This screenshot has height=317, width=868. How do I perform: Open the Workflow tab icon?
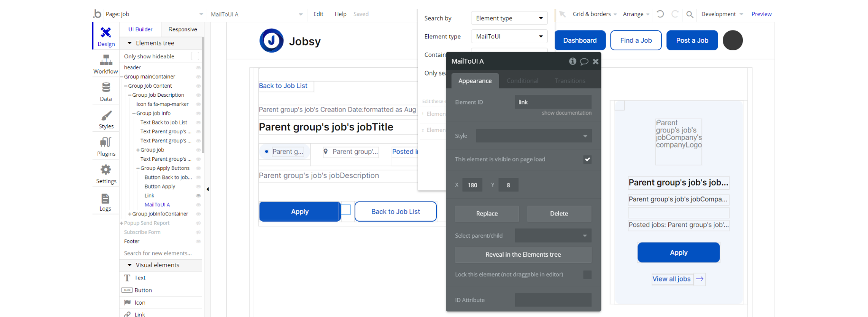click(106, 60)
